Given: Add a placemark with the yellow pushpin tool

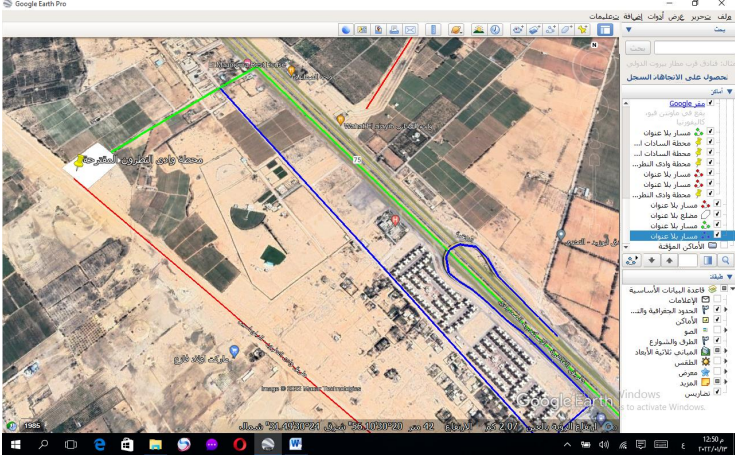Looking at the screenshot, I should coord(583,30).
